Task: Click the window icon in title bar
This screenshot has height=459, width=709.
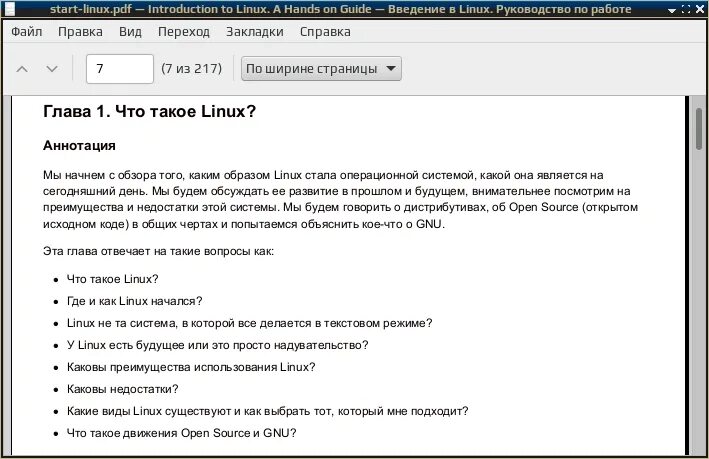Action: pos(9,9)
